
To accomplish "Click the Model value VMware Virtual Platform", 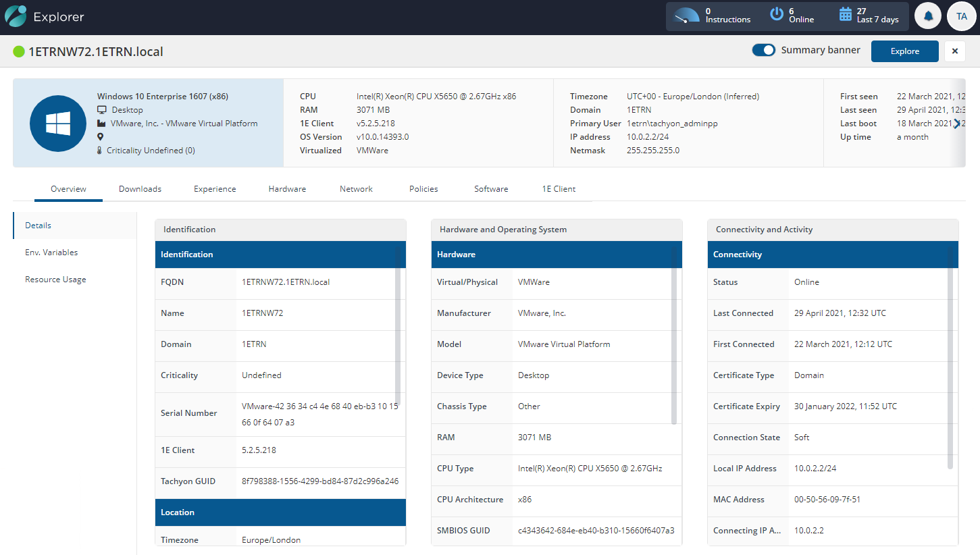I will pos(564,344).
